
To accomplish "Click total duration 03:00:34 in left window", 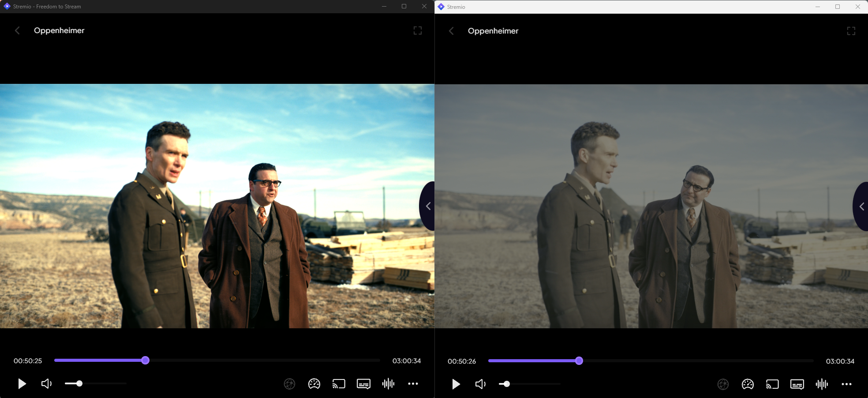I will click(x=407, y=360).
